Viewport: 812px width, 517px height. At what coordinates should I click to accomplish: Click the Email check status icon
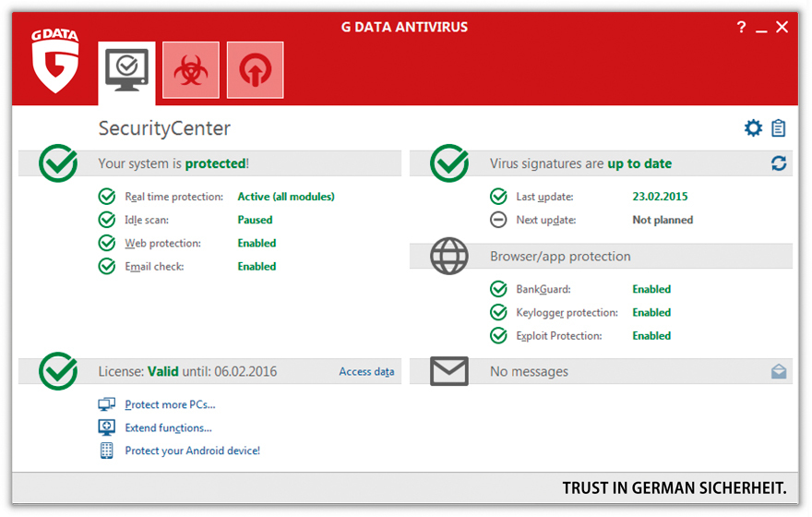coord(107,266)
